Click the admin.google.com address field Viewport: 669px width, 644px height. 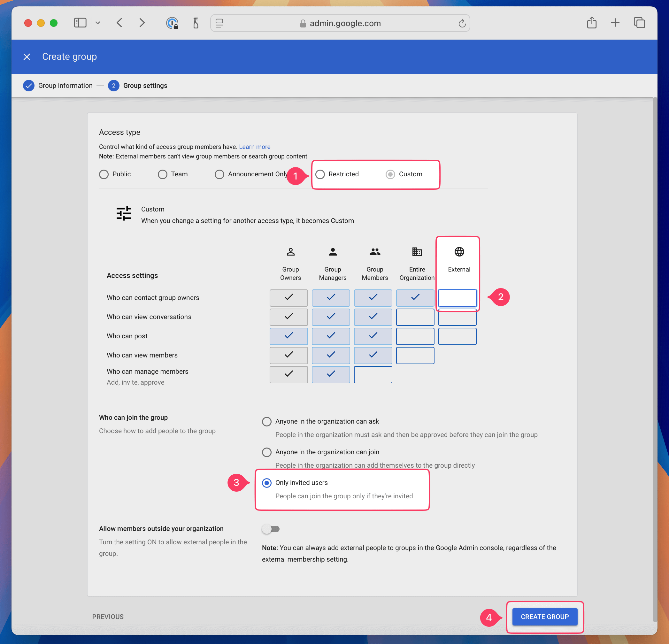point(345,23)
